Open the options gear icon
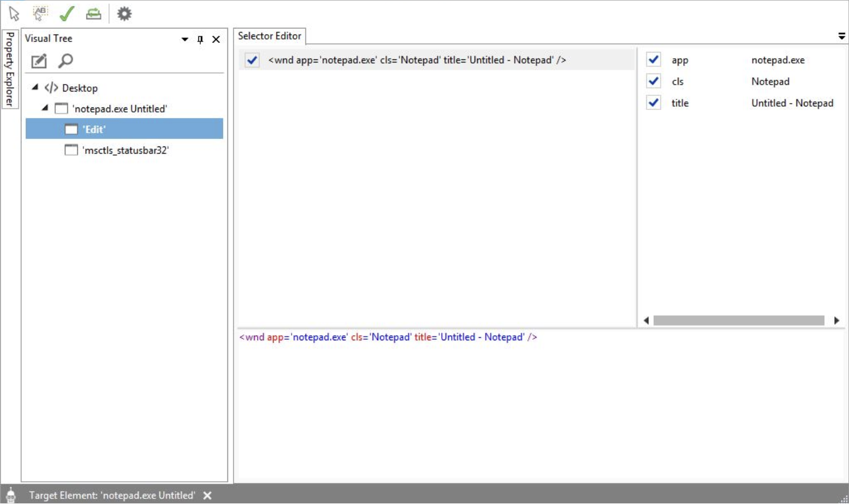Image resolution: width=849 pixels, height=504 pixels. tap(124, 13)
